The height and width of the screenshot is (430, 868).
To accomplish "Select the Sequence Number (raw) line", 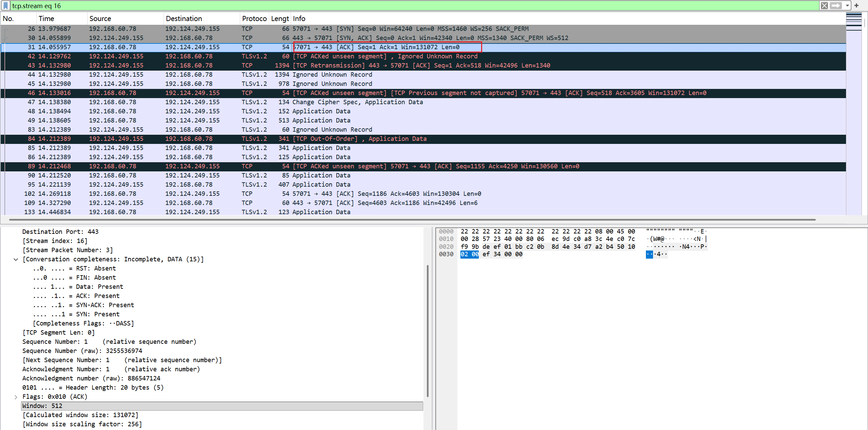I will pos(82,351).
